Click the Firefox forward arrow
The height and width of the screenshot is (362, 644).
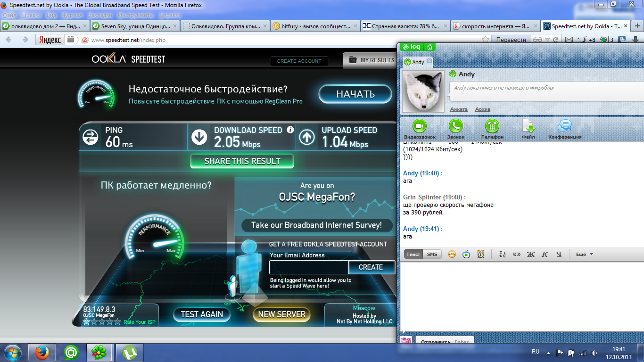(25, 40)
